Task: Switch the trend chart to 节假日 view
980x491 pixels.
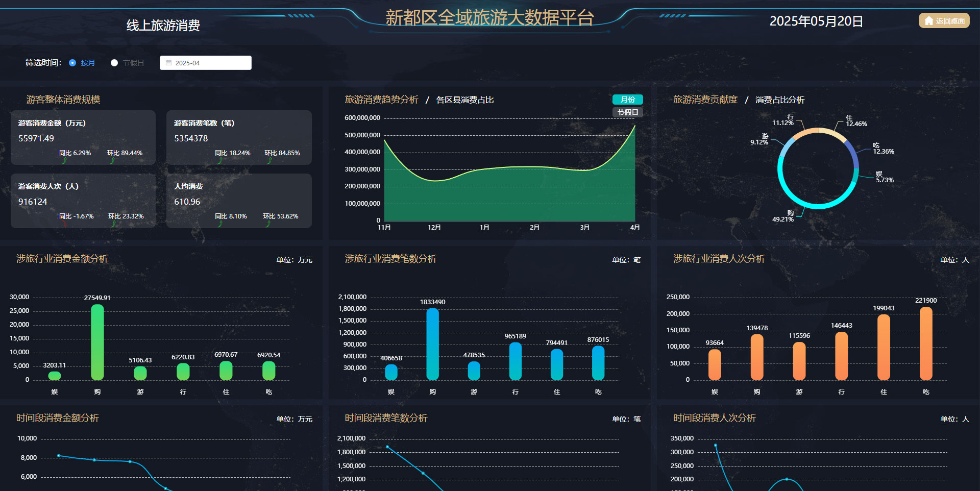Action: (627, 112)
